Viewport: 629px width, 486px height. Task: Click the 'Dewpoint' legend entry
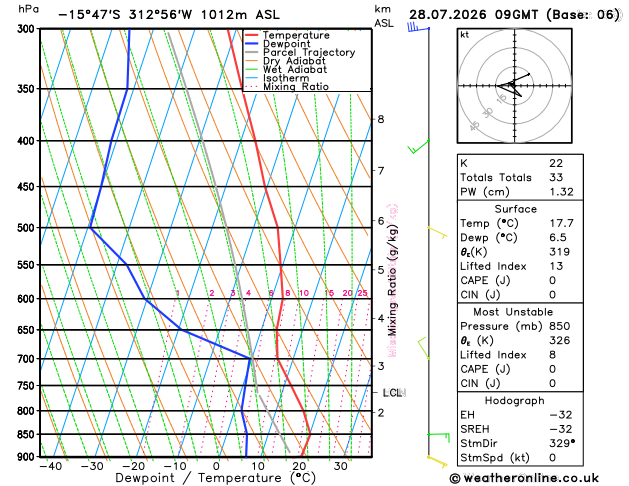286,44
